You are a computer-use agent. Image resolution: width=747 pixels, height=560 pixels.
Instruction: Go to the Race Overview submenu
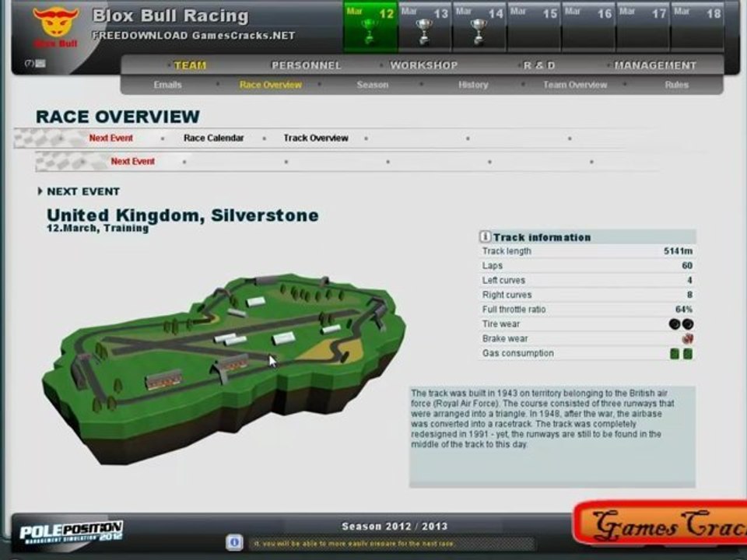271,85
